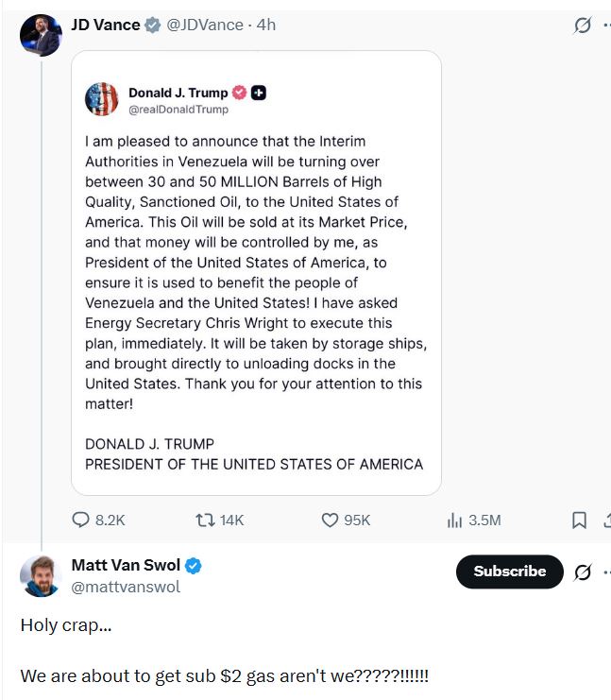Subscribe to Matt Van Swol
Screen dimensions: 611x700
pos(509,572)
